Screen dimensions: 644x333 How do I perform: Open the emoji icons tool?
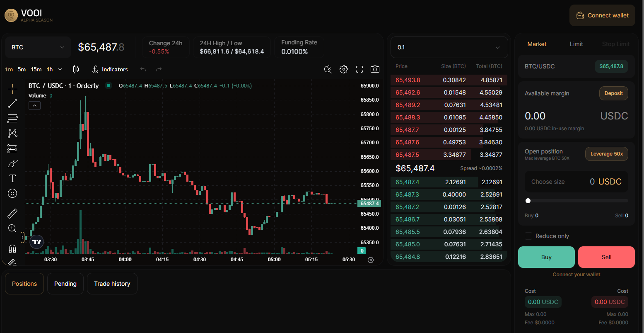pos(12,193)
